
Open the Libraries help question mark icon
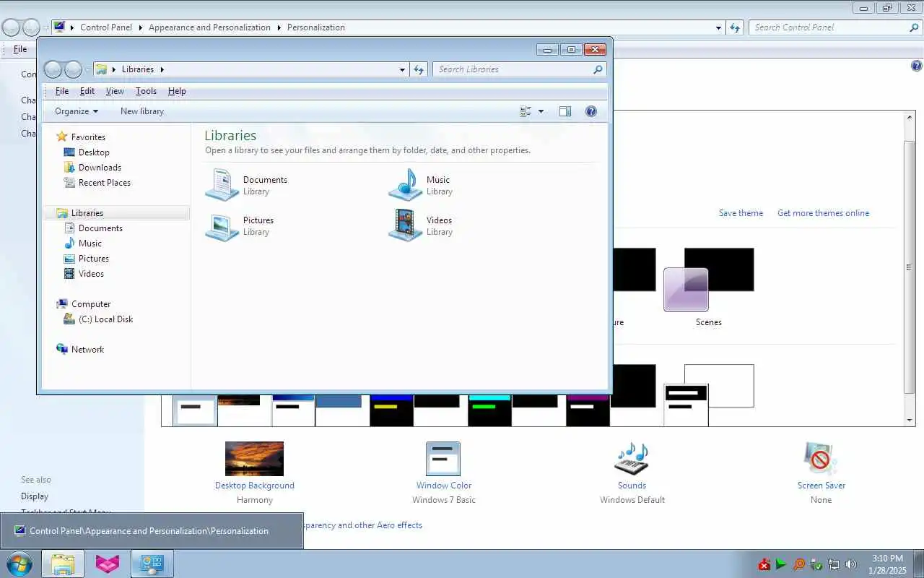point(591,111)
